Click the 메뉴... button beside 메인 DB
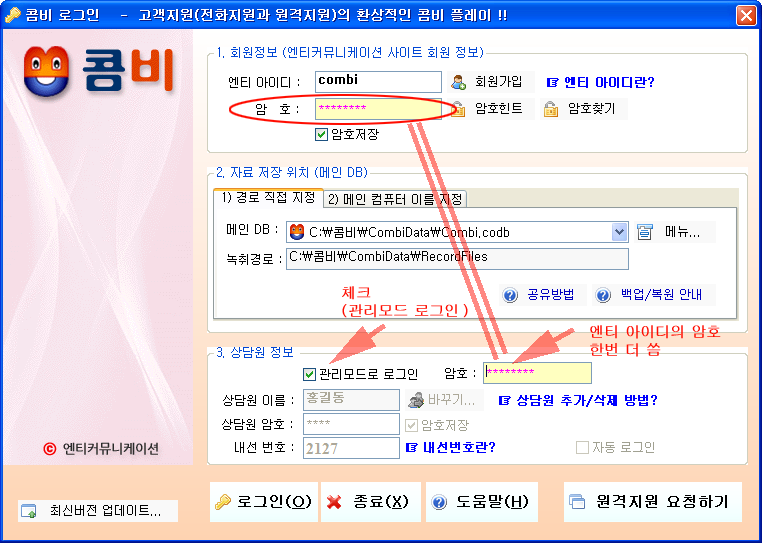The height and width of the screenshot is (543, 762). pyautogui.click(x=675, y=232)
